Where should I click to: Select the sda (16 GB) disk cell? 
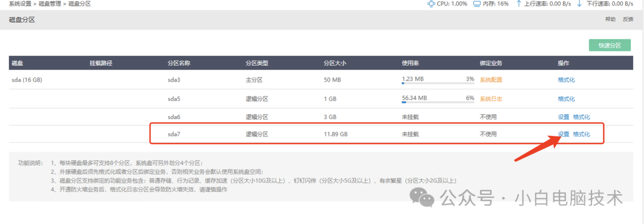(27, 80)
